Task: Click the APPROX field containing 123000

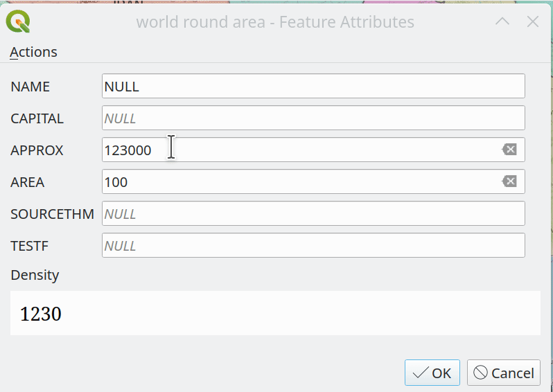Action: point(298,150)
